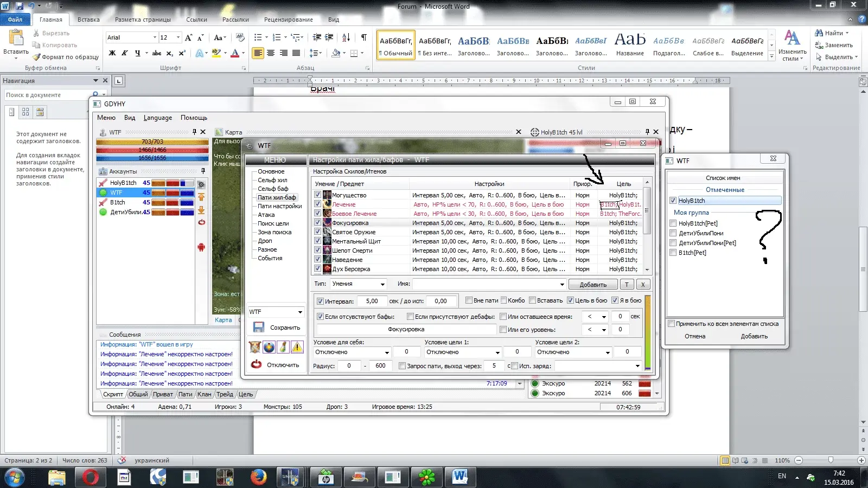Toggle the Я в бою checkbox
Viewport: 868px width, 488px height.
(x=615, y=300)
